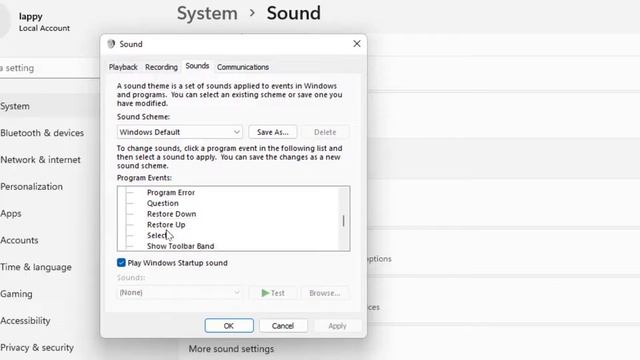Click the Save As... button
640x360 pixels.
click(x=273, y=132)
